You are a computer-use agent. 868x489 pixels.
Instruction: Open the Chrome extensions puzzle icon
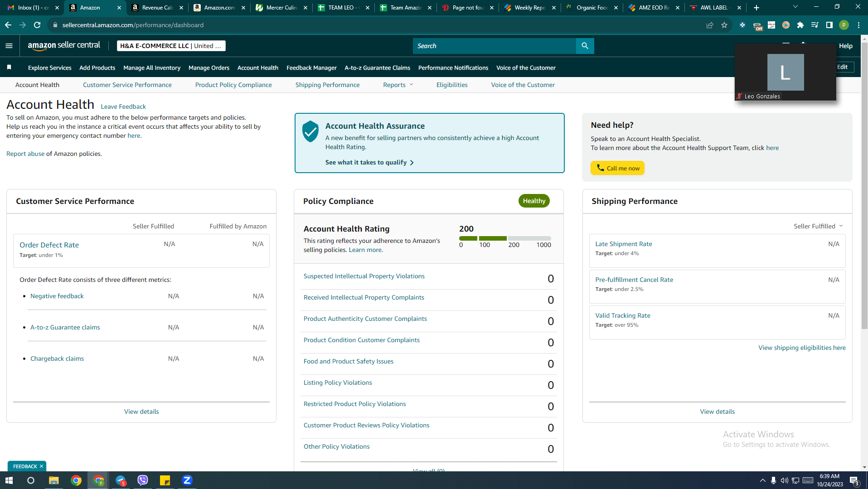tap(800, 25)
